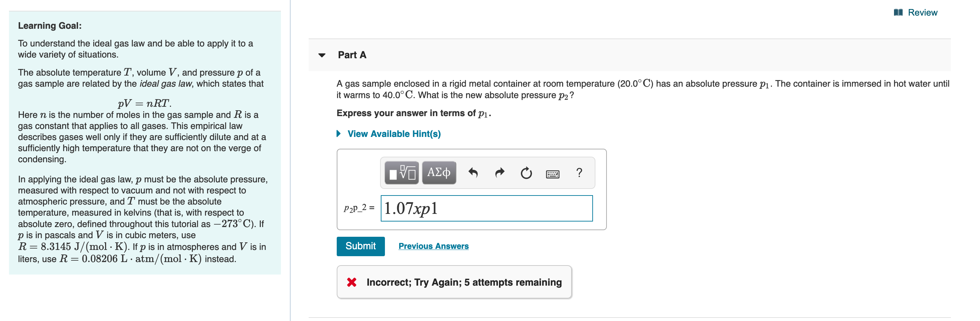
Task: Click the undo arrow in equation toolbar
Action: pyautogui.click(x=474, y=173)
